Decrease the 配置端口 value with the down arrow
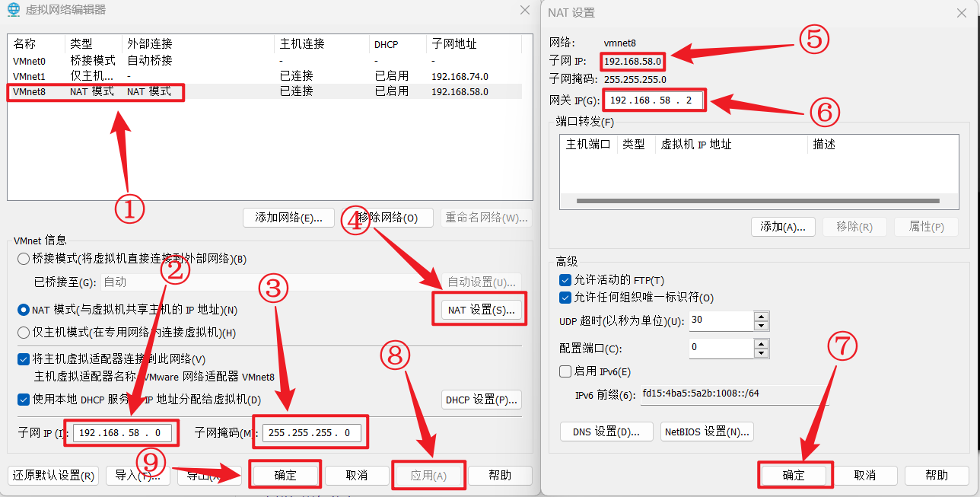The height and width of the screenshot is (497, 980). coord(761,353)
